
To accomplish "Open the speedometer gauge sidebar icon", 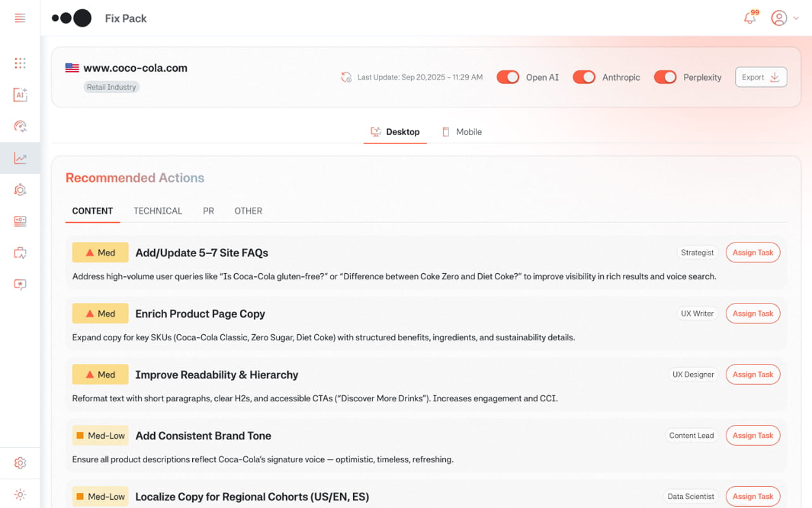I will click(20, 126).
